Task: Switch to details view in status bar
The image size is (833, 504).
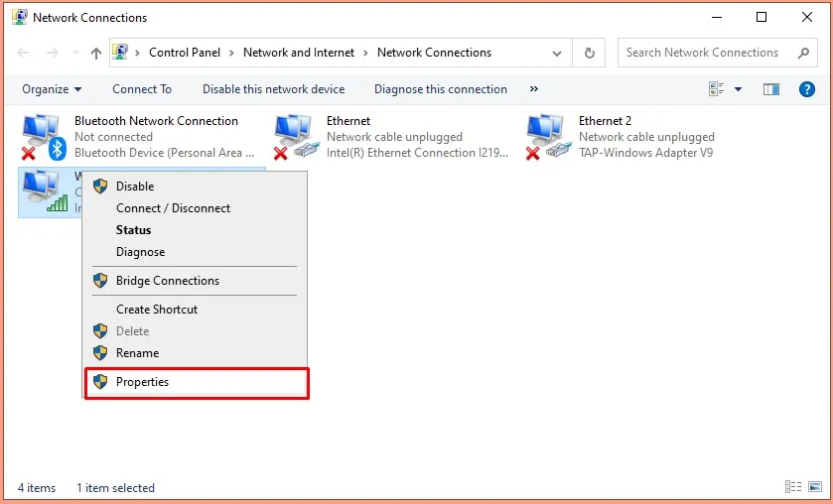Action: [793, 487]
